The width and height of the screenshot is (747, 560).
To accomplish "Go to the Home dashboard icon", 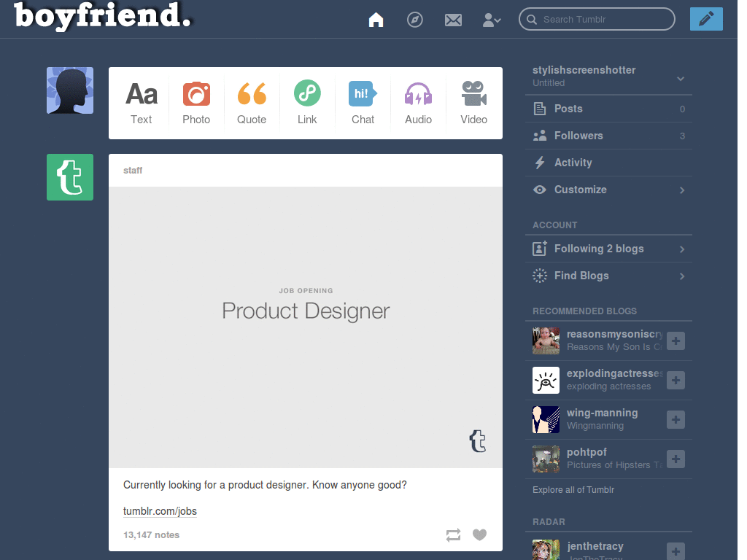I will click(x=376, y=20).
